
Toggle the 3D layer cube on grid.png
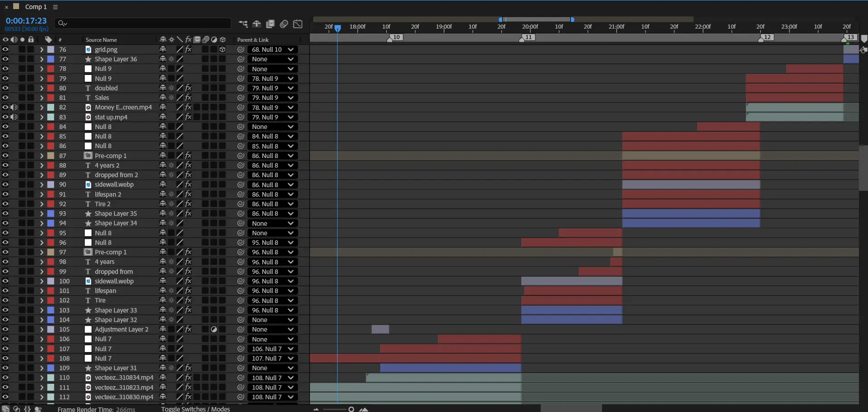[x=223, y=50]
